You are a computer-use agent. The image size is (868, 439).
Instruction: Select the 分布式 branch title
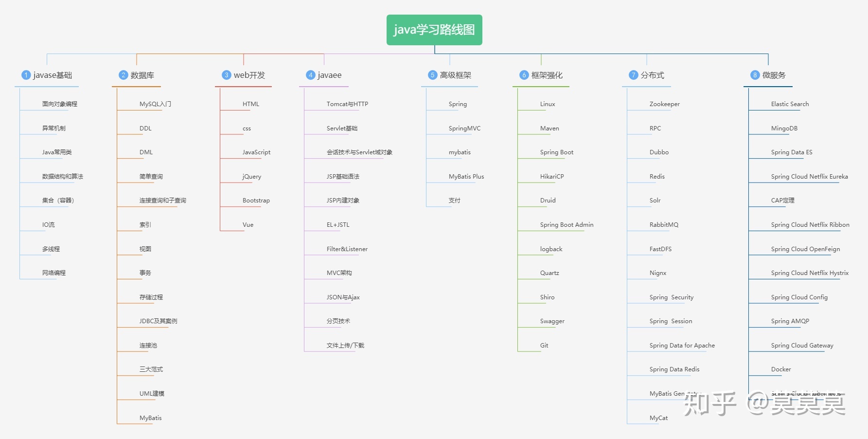click(x=653, y=75)
